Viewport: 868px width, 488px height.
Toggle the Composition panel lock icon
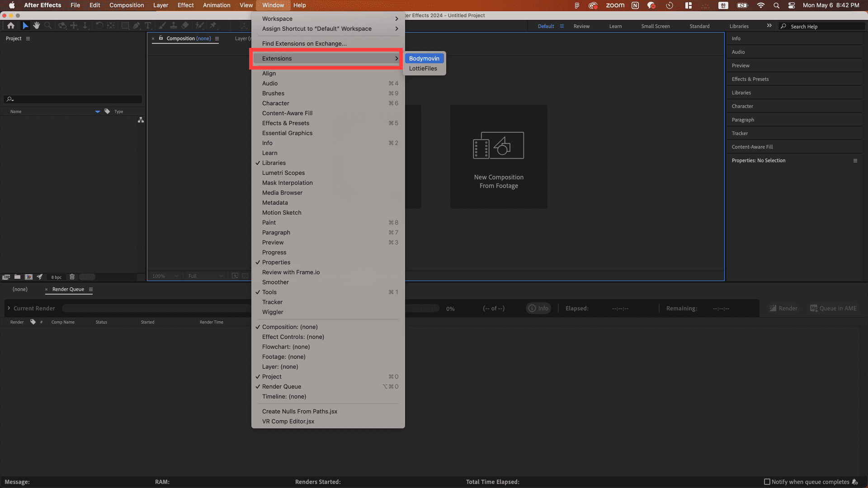pos(161,38)
